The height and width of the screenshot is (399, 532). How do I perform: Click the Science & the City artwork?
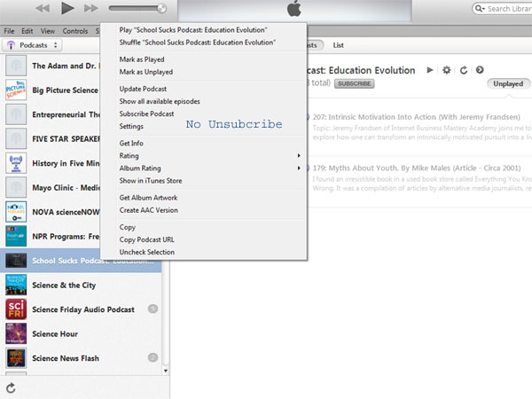16,285
